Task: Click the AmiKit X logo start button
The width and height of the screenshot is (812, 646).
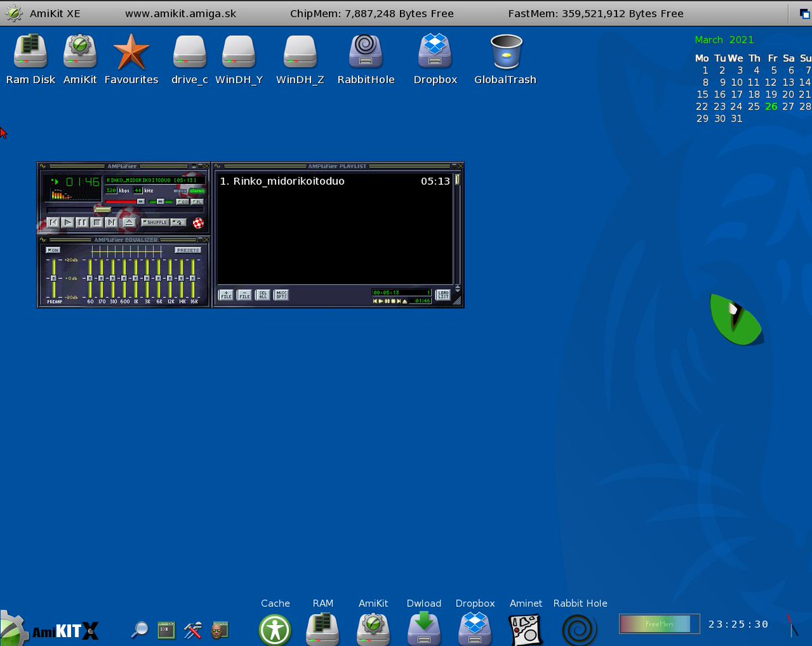Action: click(x=49, y=629)
